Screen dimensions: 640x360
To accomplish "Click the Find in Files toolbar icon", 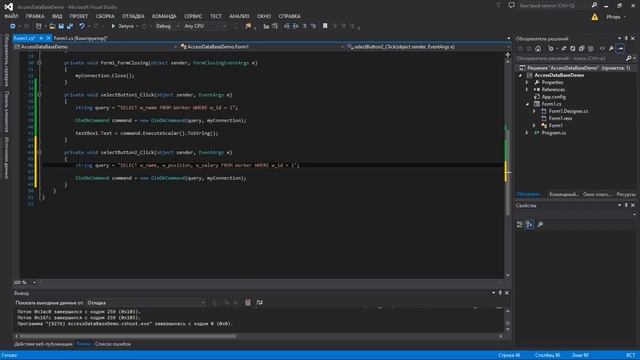I will [x=248, y=26].
